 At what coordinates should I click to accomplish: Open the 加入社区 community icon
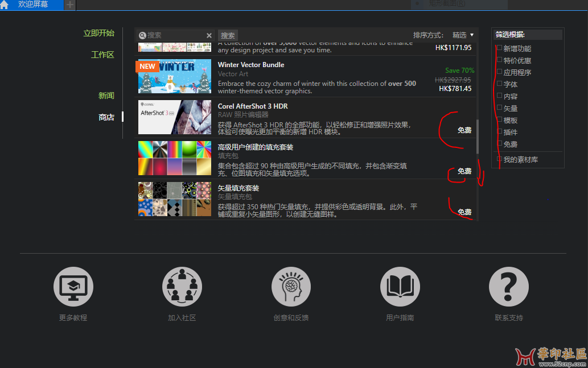coord(182,287)
